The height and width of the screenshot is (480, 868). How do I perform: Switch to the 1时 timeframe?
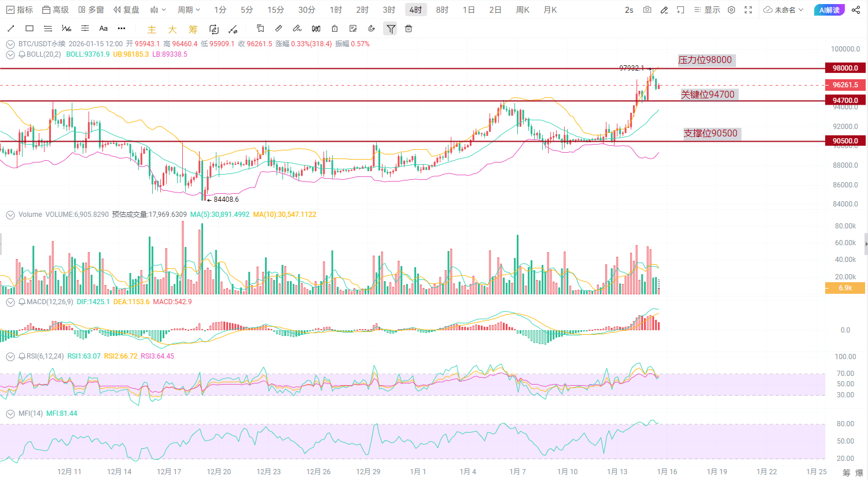point(336,10)
